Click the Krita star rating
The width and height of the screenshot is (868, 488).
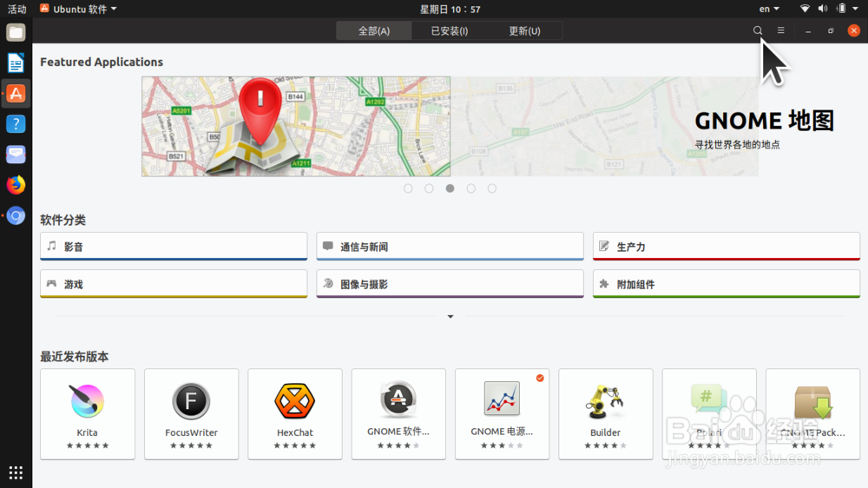click(x=88, y=445)
